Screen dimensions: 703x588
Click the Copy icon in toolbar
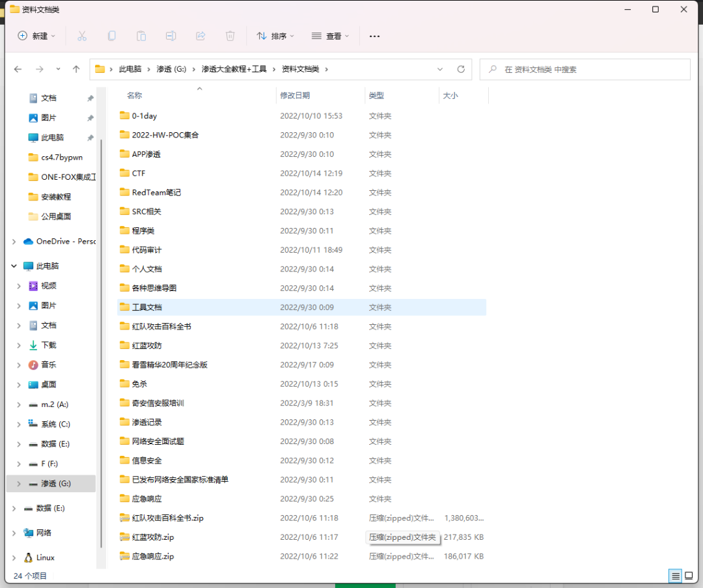point(112,36)
